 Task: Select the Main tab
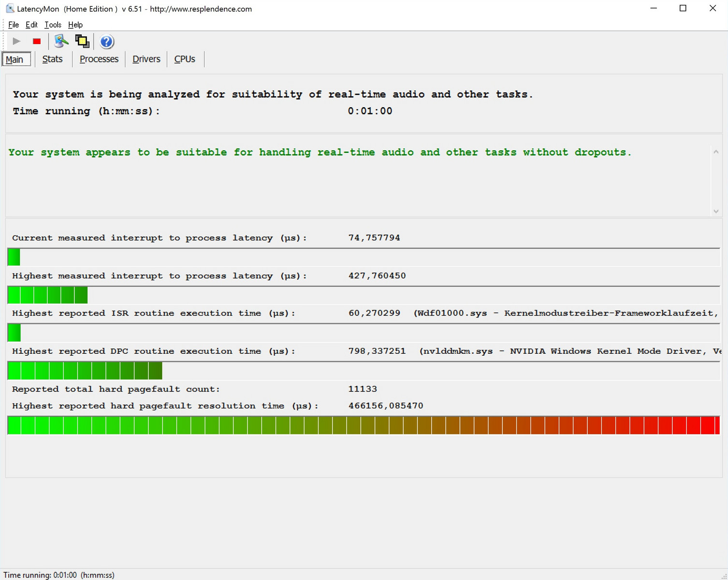tap(16, 59)
